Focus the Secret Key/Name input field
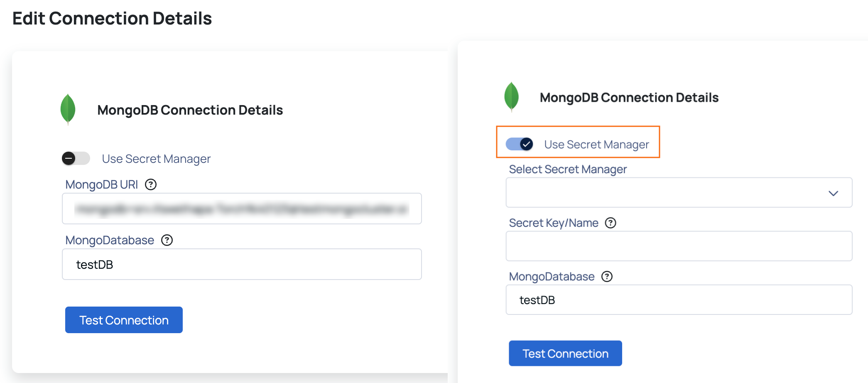The image size is (868, 383). click(x=679, y=246)
